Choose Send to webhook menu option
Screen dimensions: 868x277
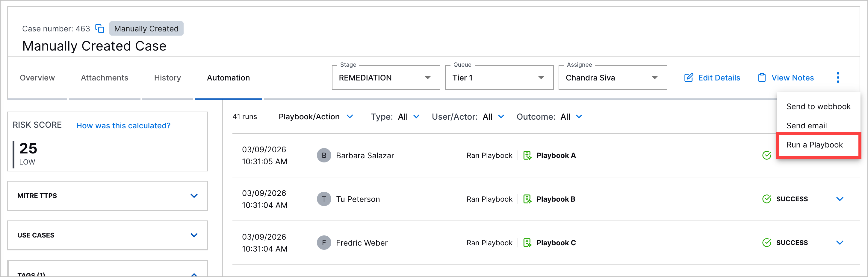point(818,106)
